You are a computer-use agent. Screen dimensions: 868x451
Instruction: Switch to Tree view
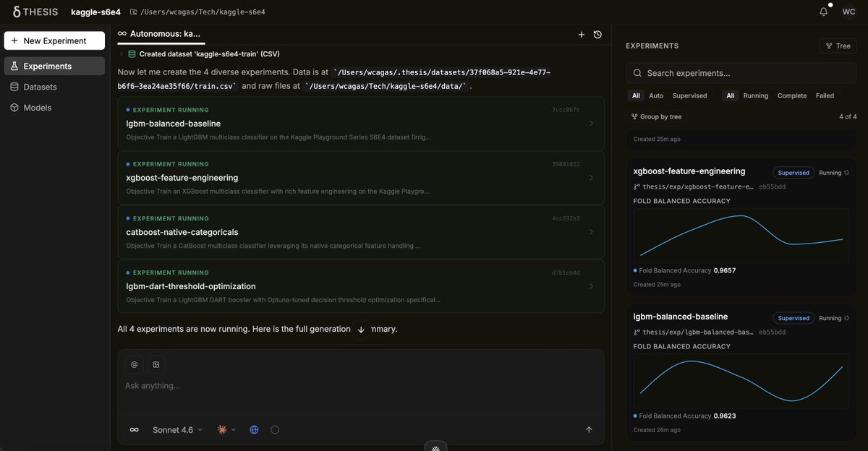838,46
